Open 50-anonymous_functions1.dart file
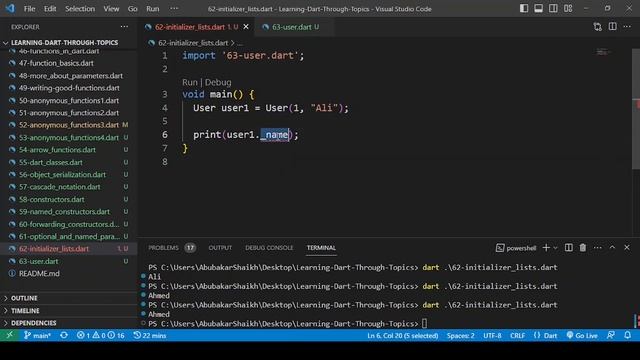Image resolution: width=640 pixels, height=360 pixels. click(x=69, y=100)
